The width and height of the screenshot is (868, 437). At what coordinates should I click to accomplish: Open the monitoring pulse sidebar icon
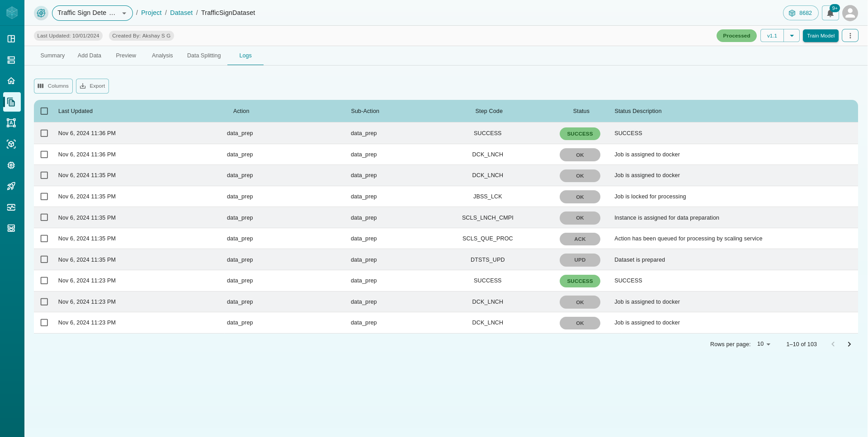11,207
